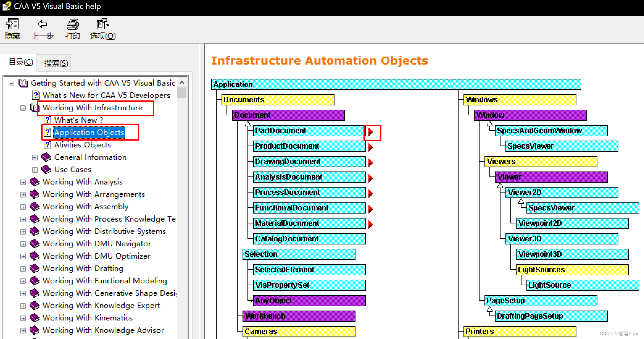The width and height of the screenshot is (644, 339).
Task: Expand the Working With Kinematics node
Action: pyautogui.click(x=23, y=318)
